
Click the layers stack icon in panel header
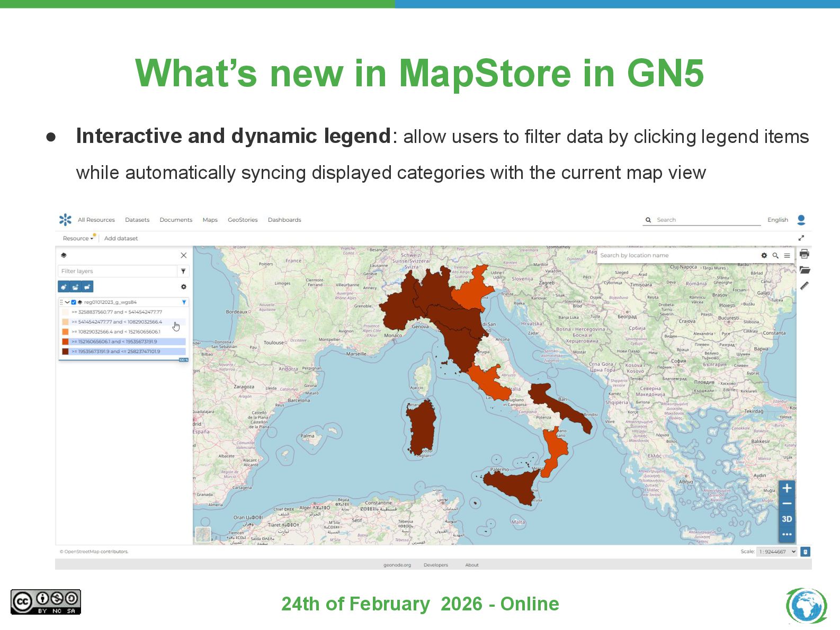point(64,255)
